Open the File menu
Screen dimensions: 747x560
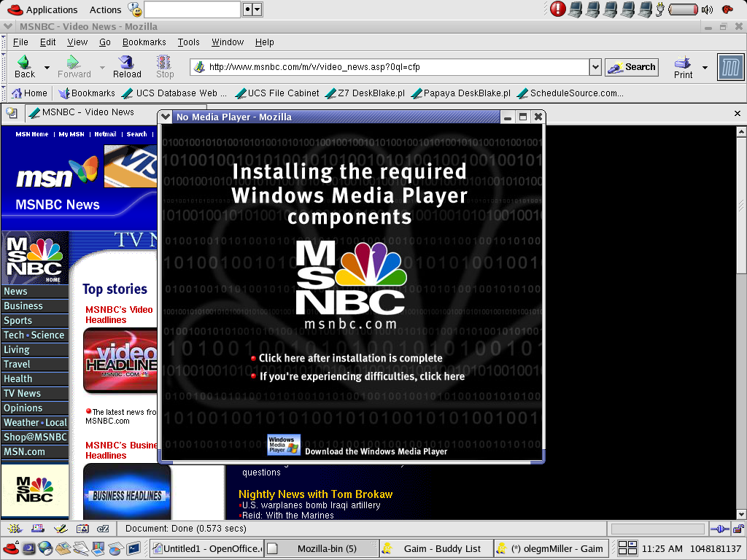(20, 42)
